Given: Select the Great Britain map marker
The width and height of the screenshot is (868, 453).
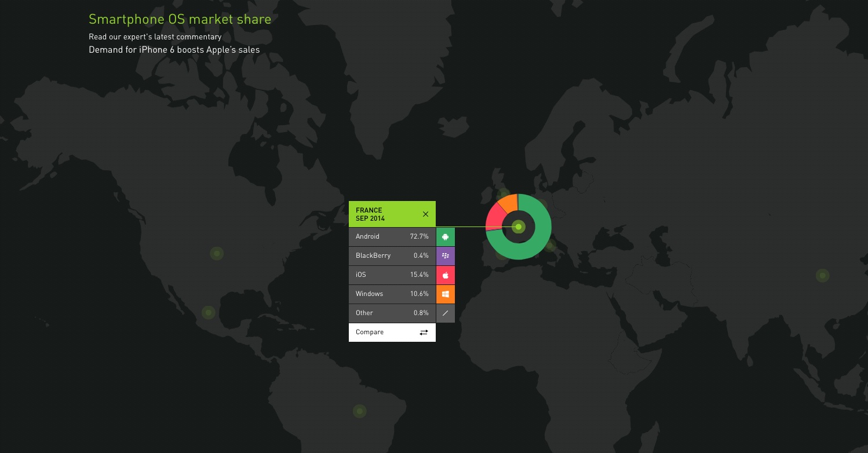Looking at the screenshot, I should 504,194.
